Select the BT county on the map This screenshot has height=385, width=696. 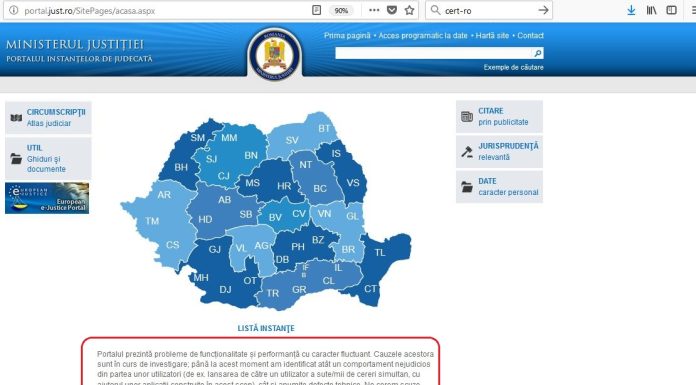(324, 129)
